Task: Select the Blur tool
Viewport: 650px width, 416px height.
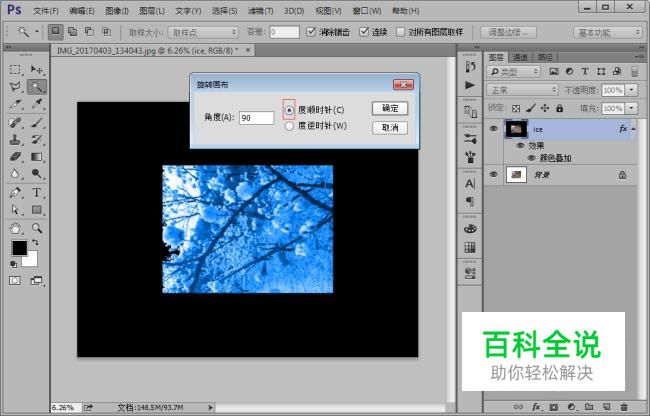Action: click(15, 174)
